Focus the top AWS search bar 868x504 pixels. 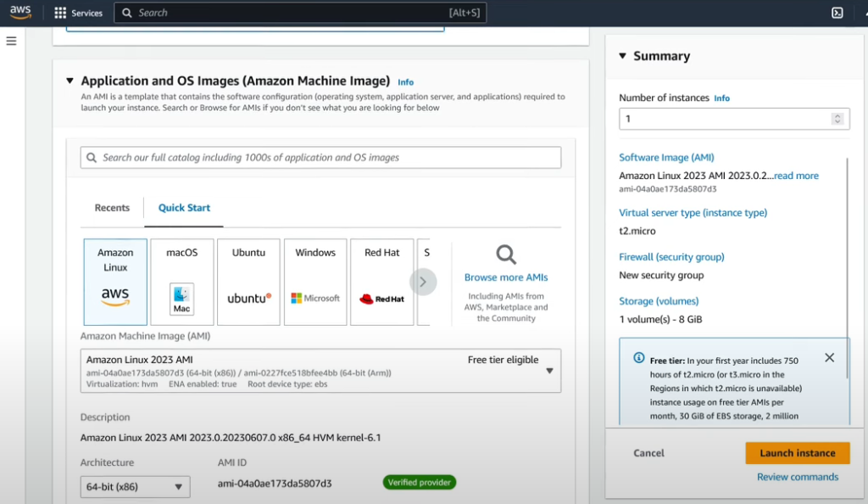tap(300, 13)
